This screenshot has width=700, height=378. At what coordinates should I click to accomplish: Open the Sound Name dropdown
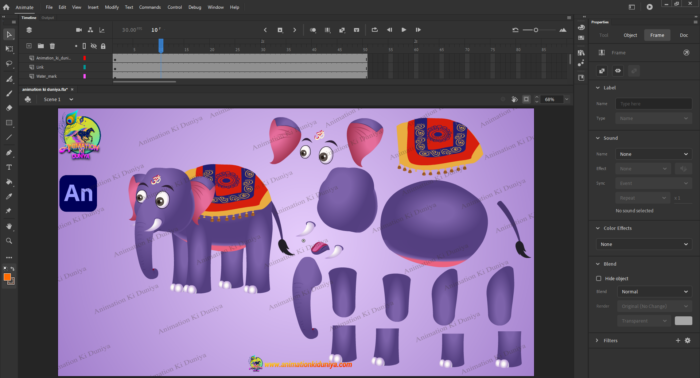click(x=654, y=154)
